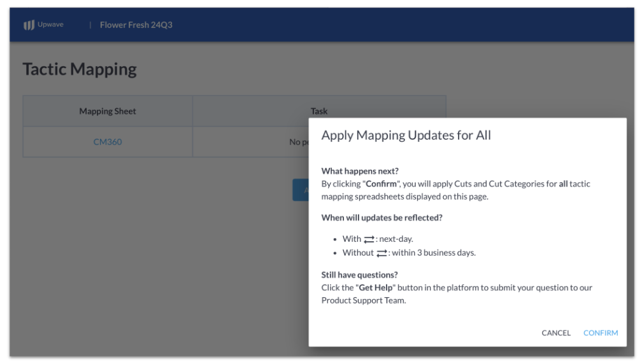Click the sync arrows icon beside "With"
642x364 pixels.
pyautogui.click(x=369, y=239)
